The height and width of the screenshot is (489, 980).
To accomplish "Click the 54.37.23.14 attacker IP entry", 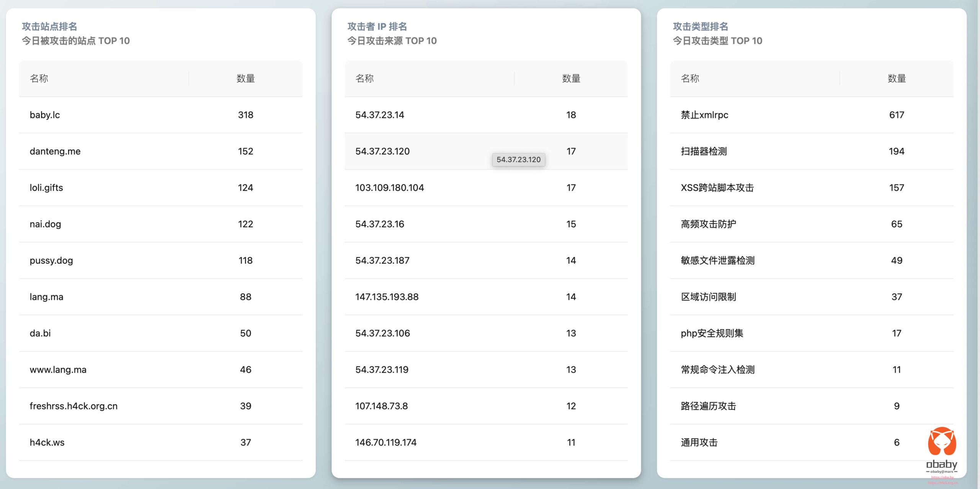I will click(379, 115).
